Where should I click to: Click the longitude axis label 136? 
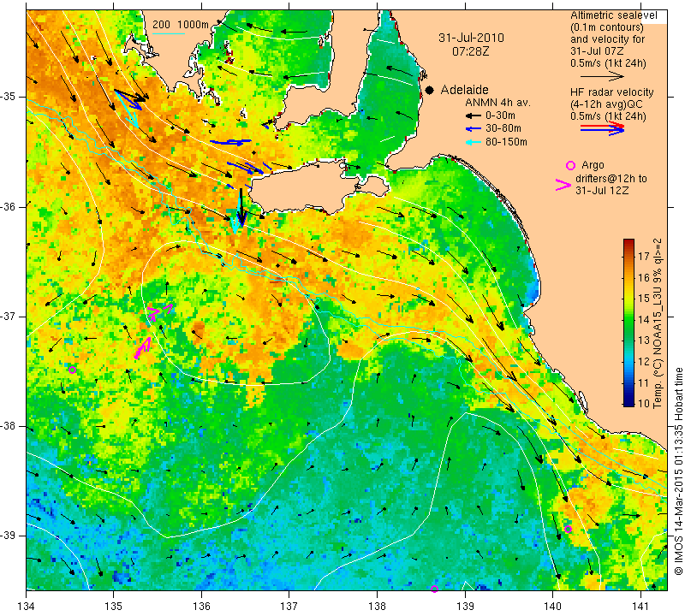point(202,606)
